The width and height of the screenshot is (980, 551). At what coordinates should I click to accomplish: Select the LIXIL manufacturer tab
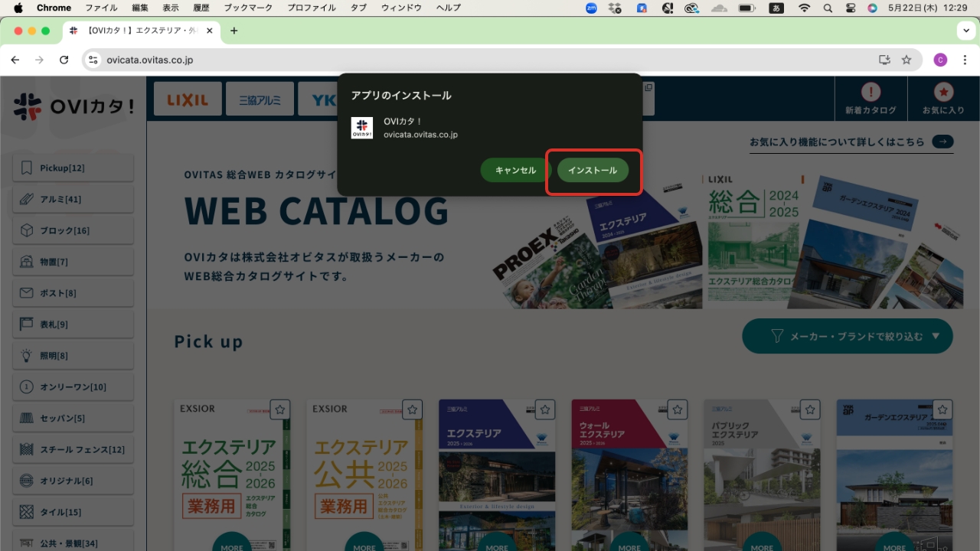(x=188, y=99)
